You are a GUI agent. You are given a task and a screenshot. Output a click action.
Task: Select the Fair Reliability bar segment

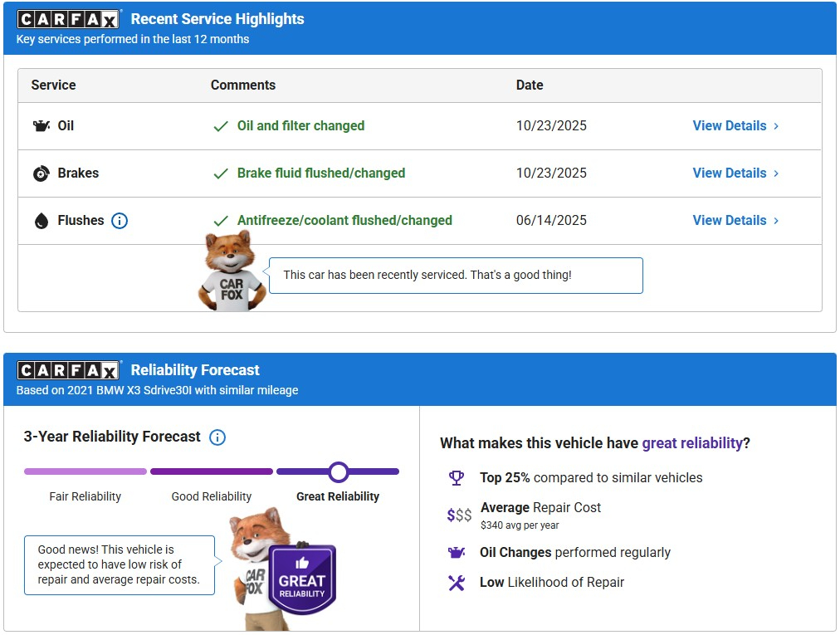[x=85, y=471]
